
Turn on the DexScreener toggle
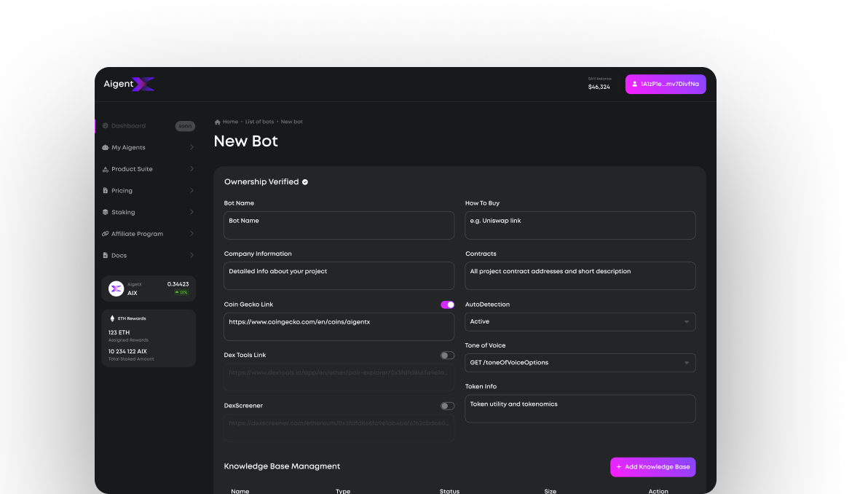[x=447, y=406]
